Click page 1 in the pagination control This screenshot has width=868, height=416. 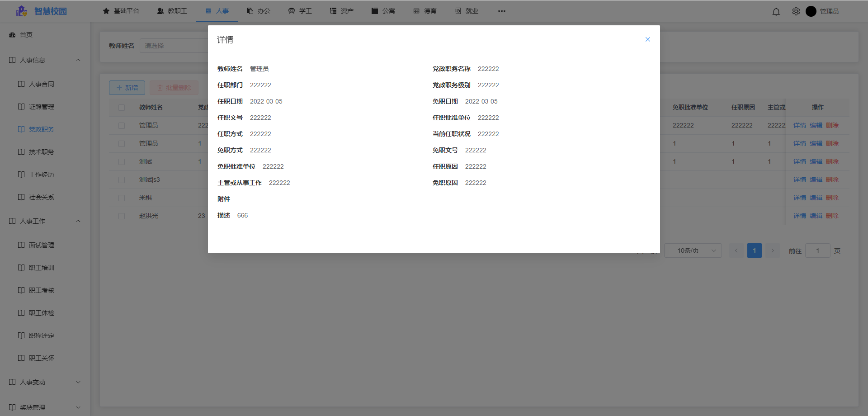click(754, 250)
